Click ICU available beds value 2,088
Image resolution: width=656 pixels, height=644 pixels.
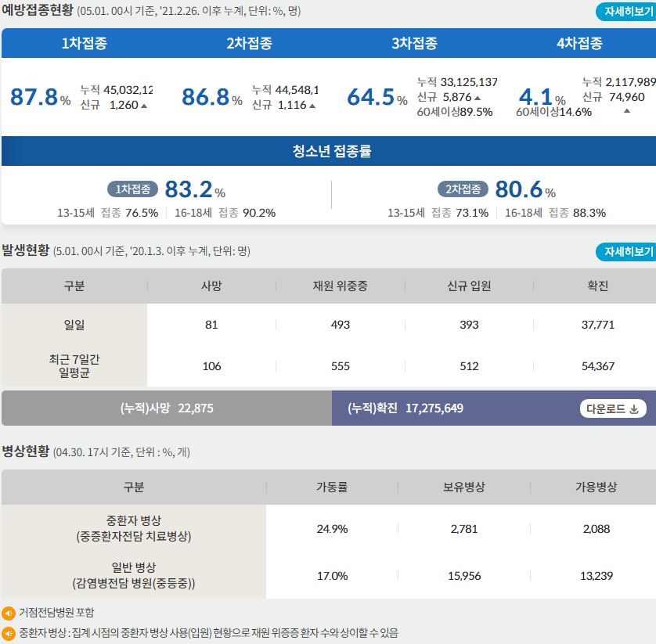pos(597,529)
